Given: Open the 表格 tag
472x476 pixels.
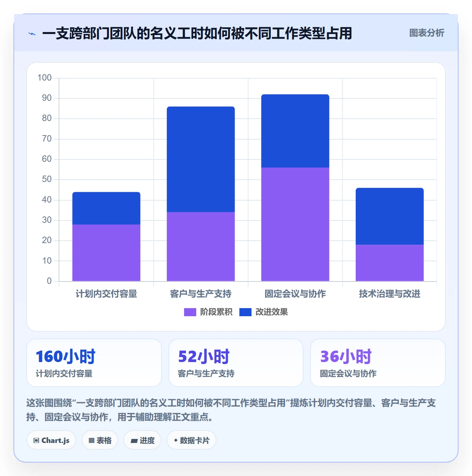Looking at the screenshot, I should tap(100, 440).
